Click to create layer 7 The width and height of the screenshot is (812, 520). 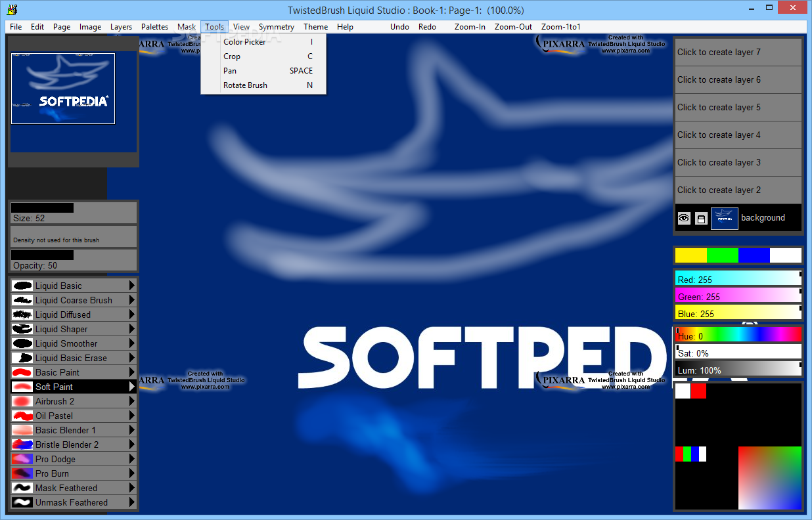coord(738,53)
